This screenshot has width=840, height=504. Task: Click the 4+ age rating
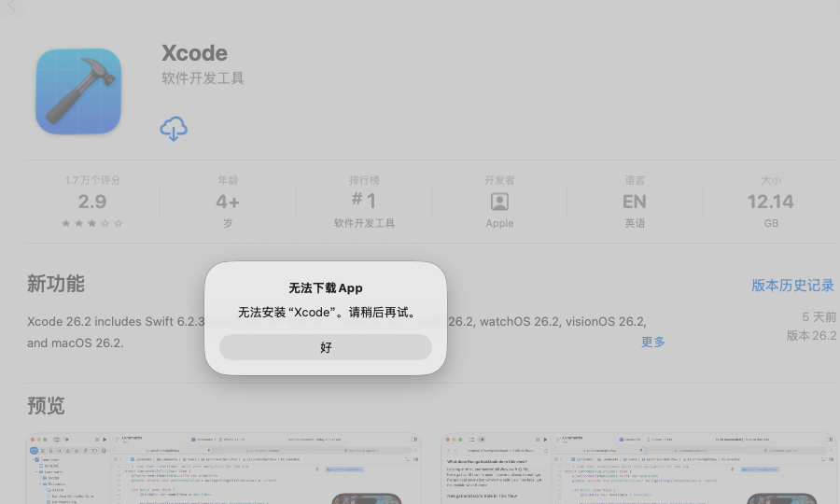pyautogui.click(x=228, y=202)
